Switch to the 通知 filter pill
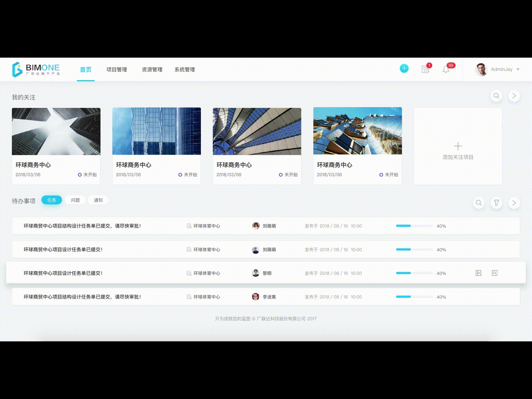 coord(98,200)
